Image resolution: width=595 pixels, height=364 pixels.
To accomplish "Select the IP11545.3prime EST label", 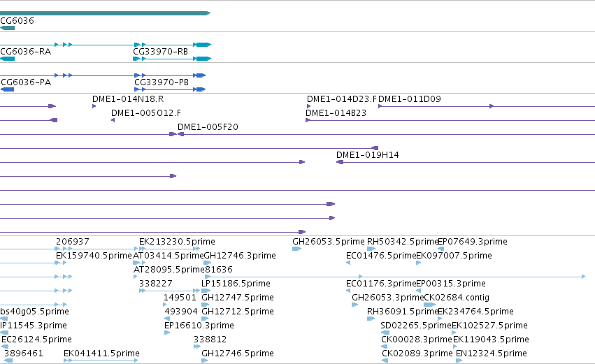I will (34, 326).
